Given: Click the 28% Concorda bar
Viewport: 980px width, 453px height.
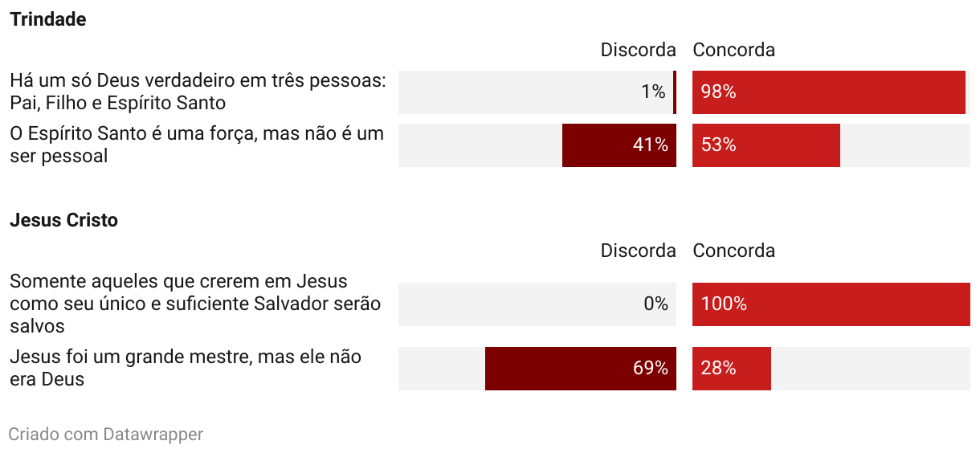Looking at the screenshot, I should [x=732, y=369].
